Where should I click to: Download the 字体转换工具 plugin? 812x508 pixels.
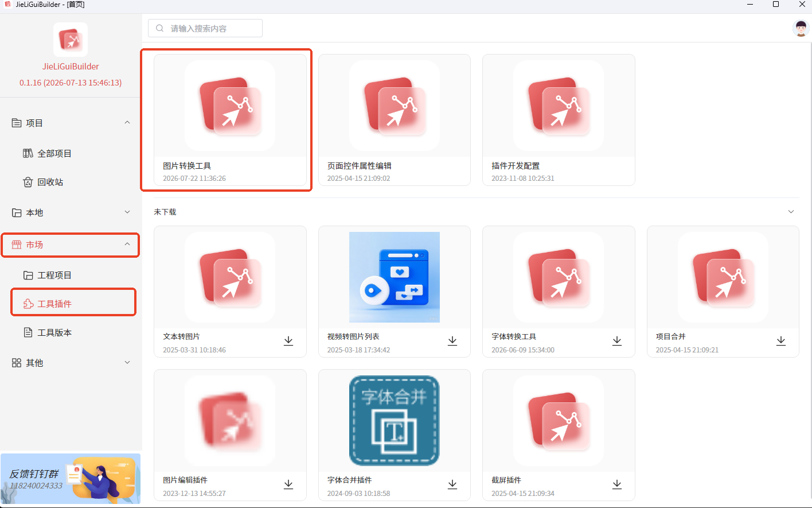[x=617, y=341]
